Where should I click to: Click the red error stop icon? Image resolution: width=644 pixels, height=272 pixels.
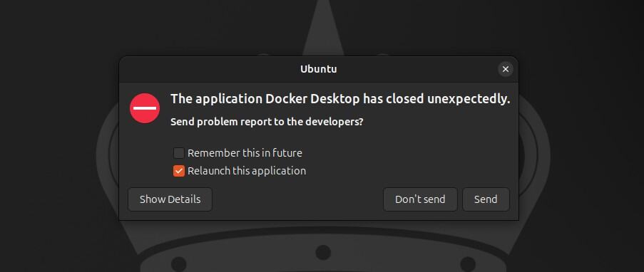(145, 108)
